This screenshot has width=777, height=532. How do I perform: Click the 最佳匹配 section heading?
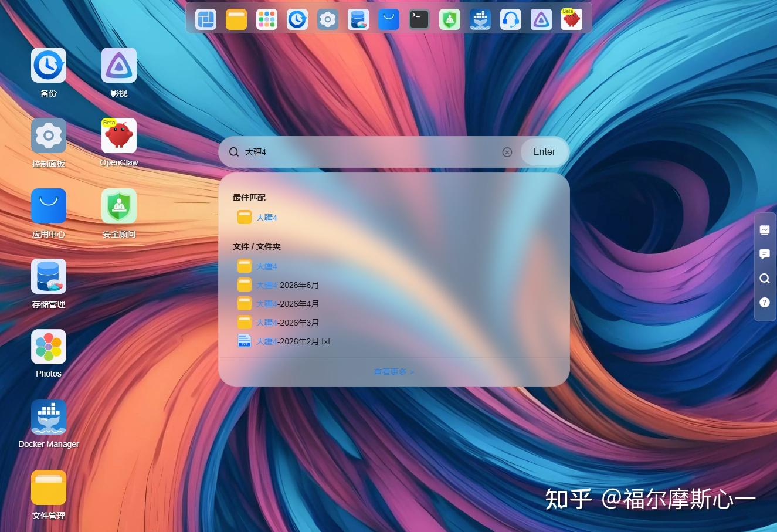[249, 198]
